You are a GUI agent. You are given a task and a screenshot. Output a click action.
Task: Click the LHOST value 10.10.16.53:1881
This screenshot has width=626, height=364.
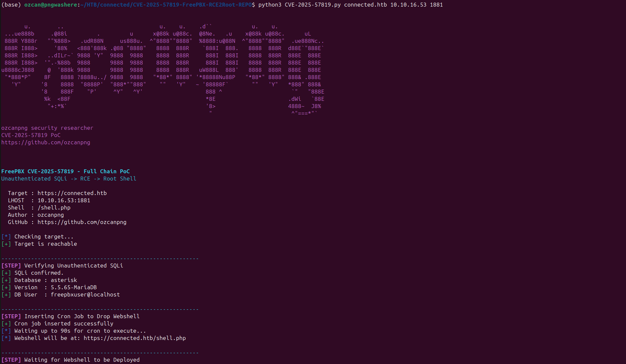point(64,200)
